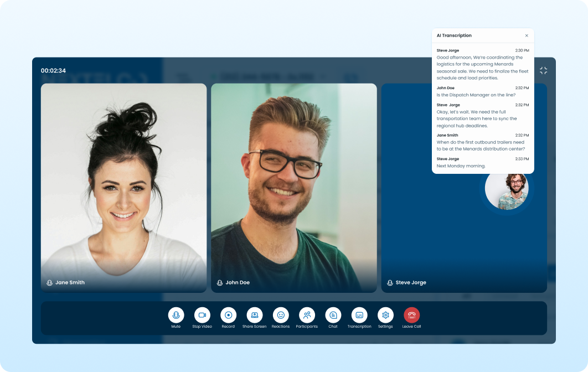588x372 pixels.
Task: Mute the microphone in call toolbar
Action: [x=176, y=315]
